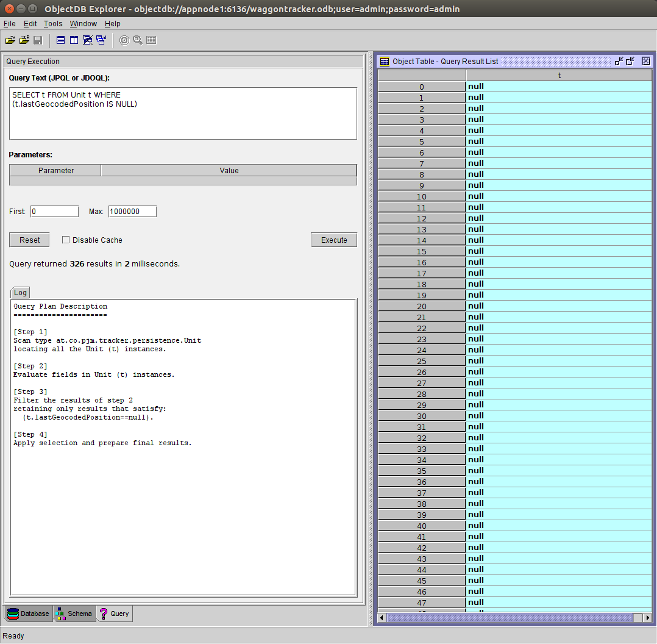Viewport: 657px width, 644px height.
Task: Click row header number 1
Action: [422, 98]
